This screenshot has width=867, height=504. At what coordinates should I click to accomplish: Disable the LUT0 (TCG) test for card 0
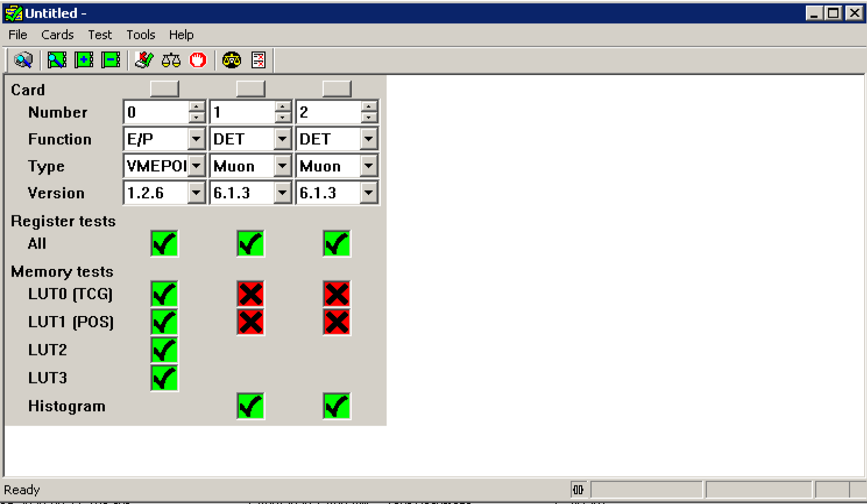(164, 294)
